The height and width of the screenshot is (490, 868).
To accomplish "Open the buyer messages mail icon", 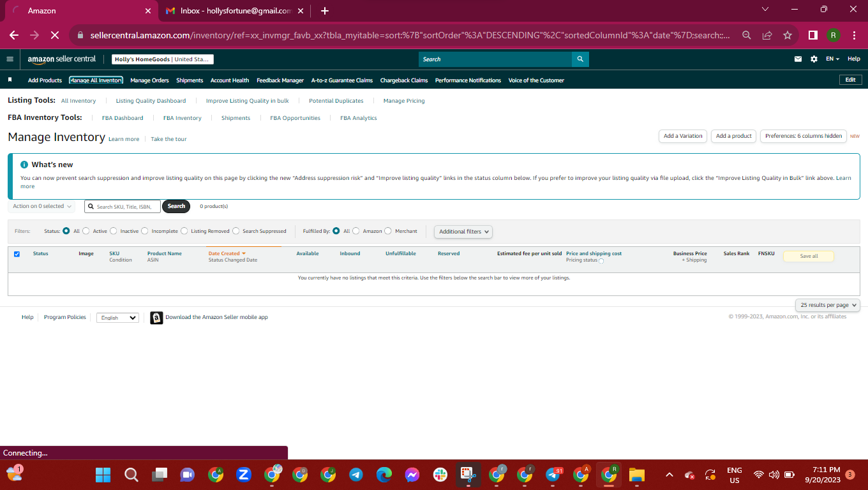I will pyautogui.click(x=798, y=59).
